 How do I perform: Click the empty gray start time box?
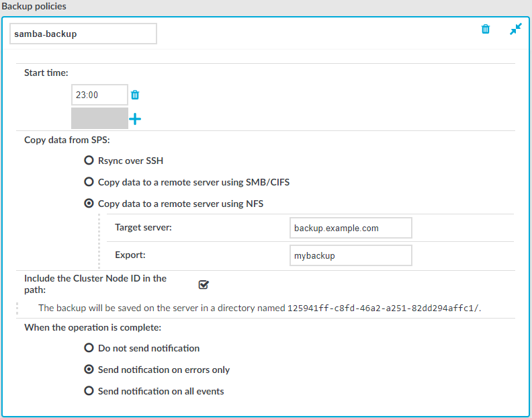[x=99, y=118]
